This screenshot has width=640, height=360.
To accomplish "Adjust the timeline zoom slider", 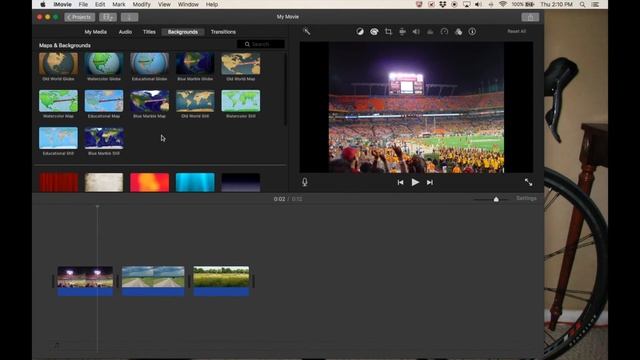I will (x=496, y=199).
